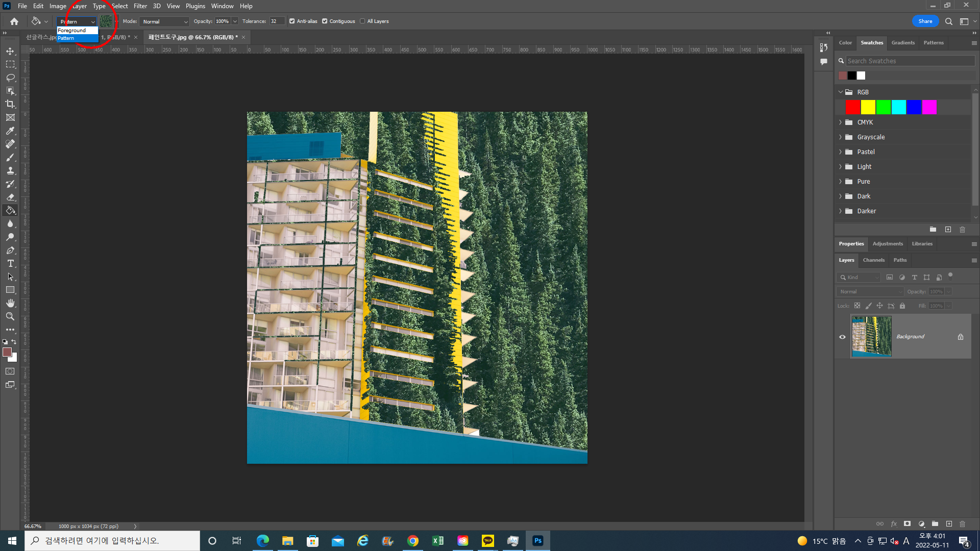This screenshot has height=551, width=980.
Task: Open the Paths panel tab
Action: tap(900, 260)
